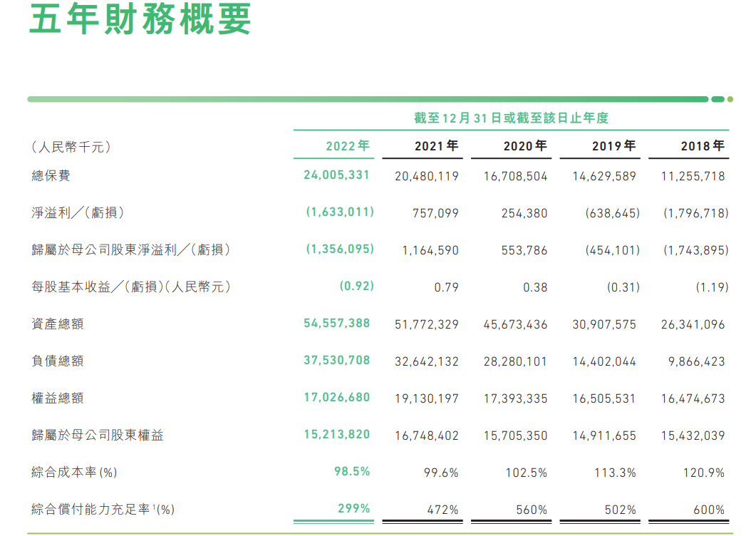This screenshot has width=756, height=536.
Task: Select the total liabilities value 37,530,708
Action: click(x=336, y=361)
